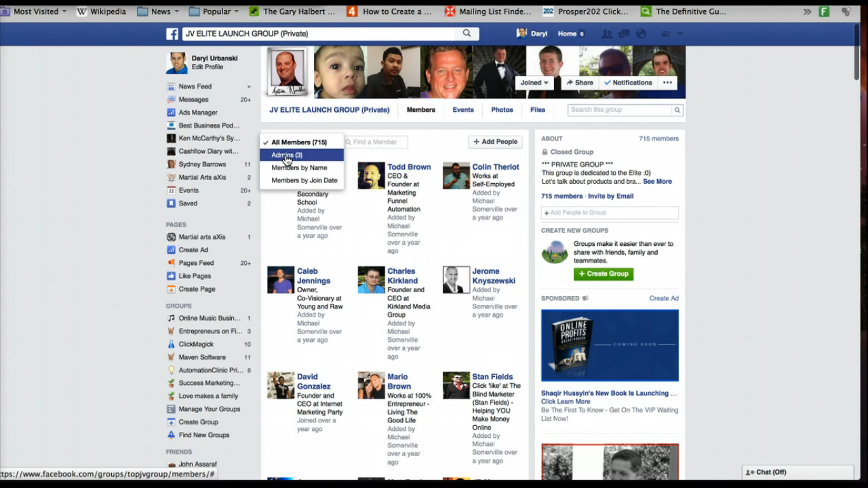Image resolution: width=868 pixels, height=488 pixels.
Task: Click the Invite by Email link
Action: tap(611, 196)
